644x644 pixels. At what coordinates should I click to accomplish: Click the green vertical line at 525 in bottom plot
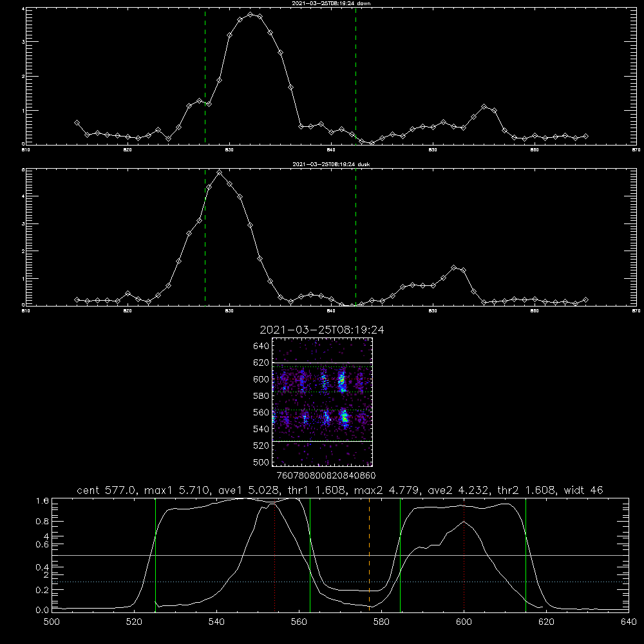tap(155, 554)
